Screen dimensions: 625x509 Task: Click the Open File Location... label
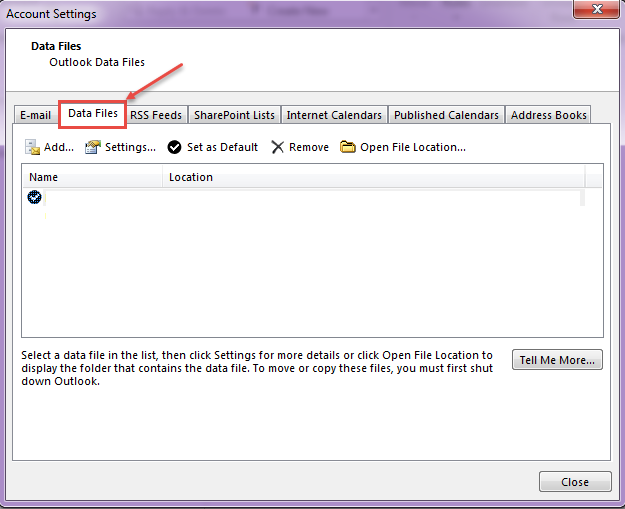pos(413,147)
